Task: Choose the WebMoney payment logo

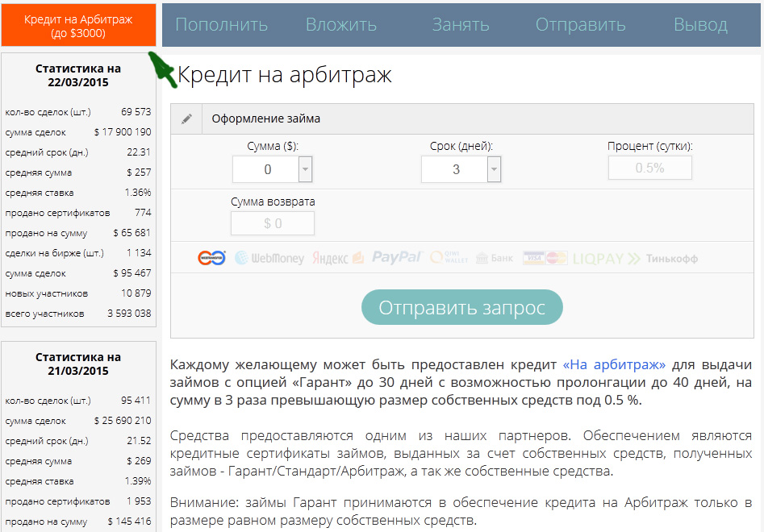Action: (x=269, y=258)
